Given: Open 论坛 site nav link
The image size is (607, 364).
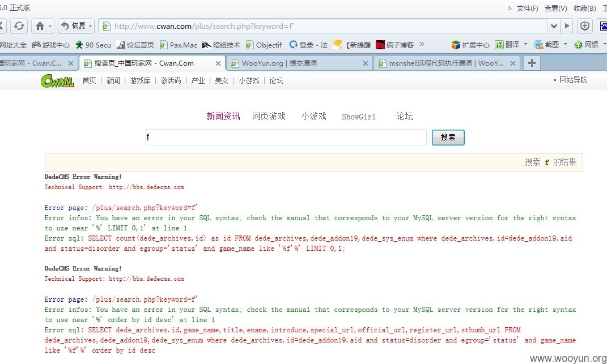Looking at the screenshot, I should click(x=276, y=80).
